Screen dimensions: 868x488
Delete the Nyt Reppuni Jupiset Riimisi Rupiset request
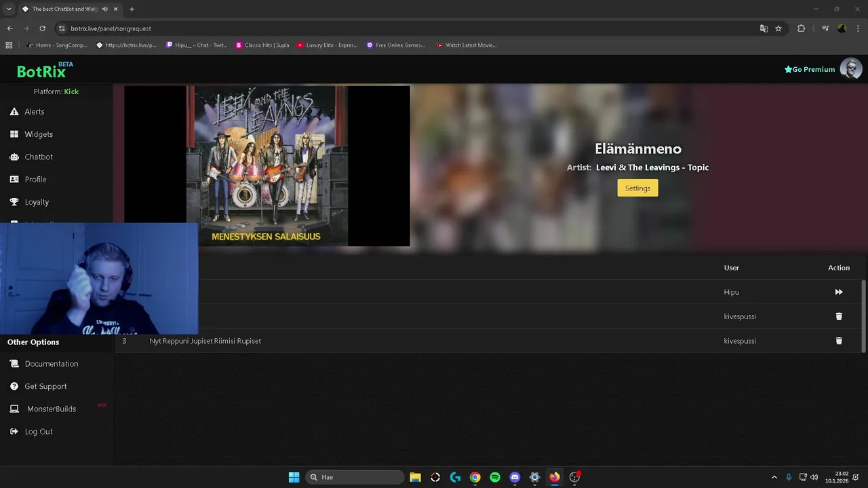tap(839, 341)
